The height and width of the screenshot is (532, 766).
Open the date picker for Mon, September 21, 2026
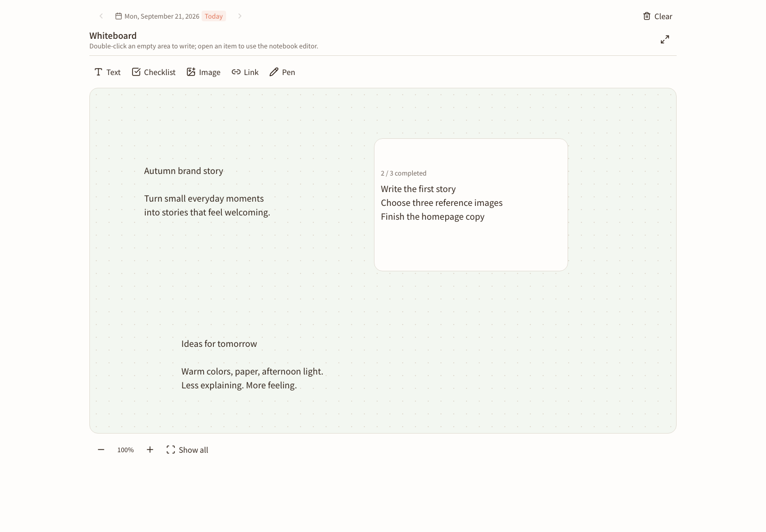157,16
